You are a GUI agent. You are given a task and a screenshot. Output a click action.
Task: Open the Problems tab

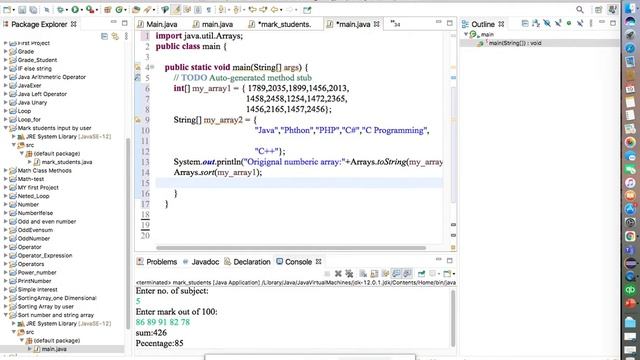tap(157, 262)
